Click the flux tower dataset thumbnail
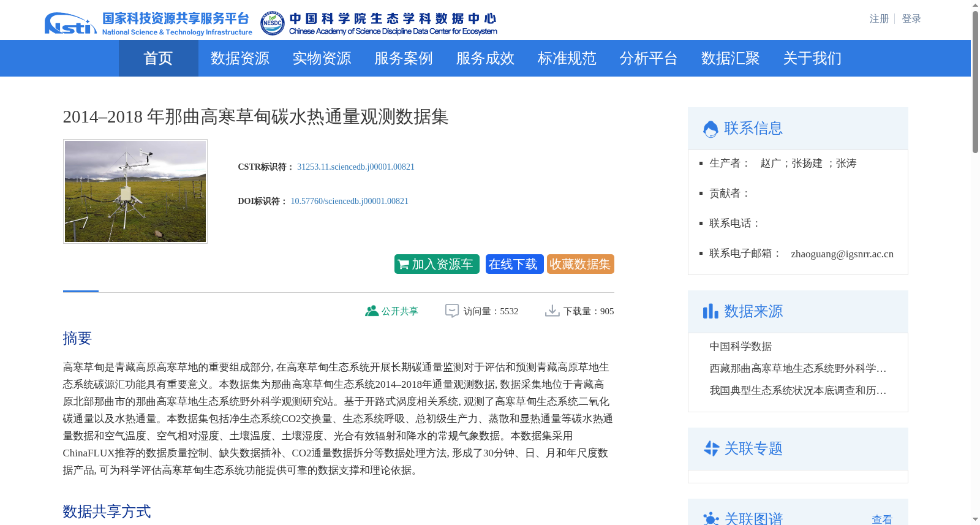The image size is (980, 525). click(x=135, y=191)
